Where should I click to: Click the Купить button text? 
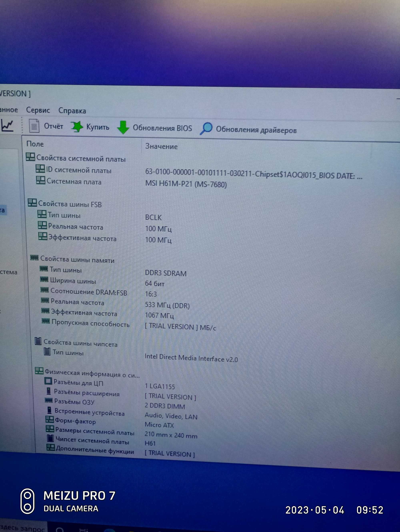click(98, 127)
